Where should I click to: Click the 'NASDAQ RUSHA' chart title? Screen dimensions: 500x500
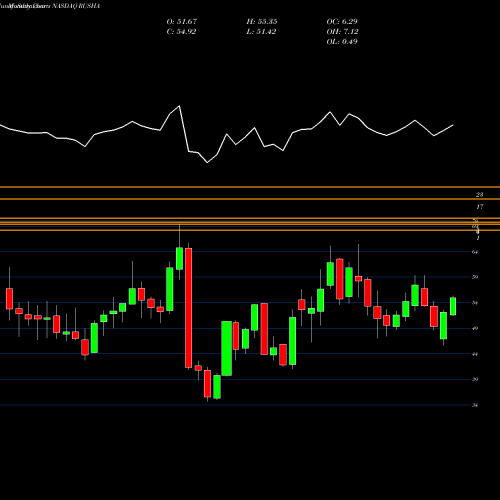tap(76, 6)
